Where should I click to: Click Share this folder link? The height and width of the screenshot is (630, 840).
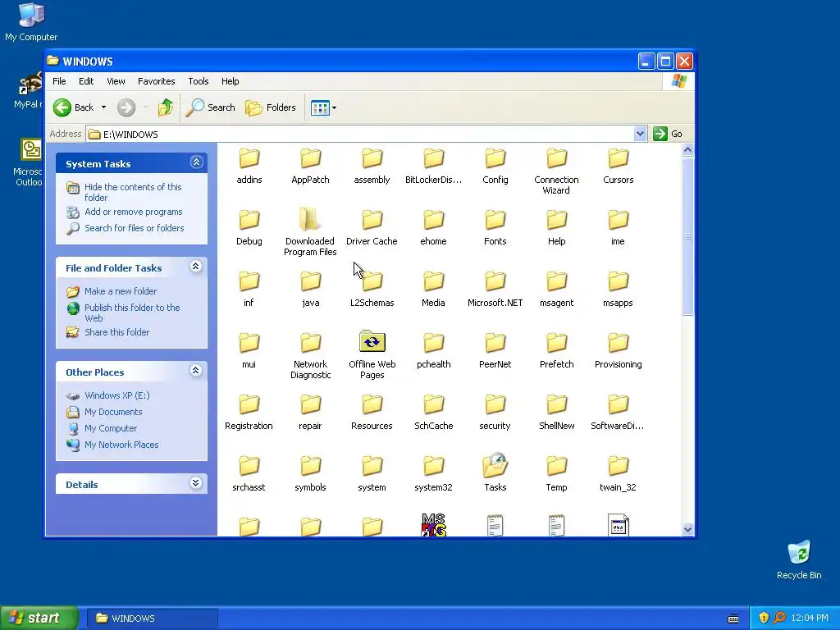pos(116,333)
